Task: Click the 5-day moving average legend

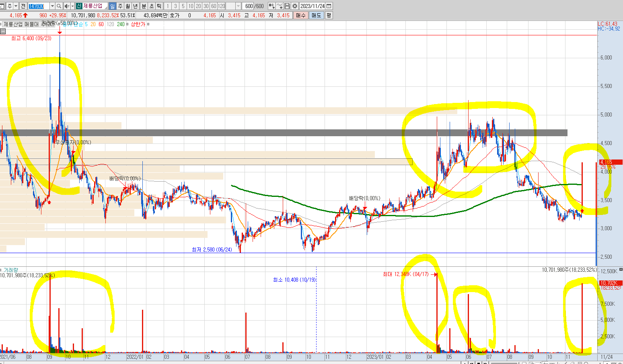Action: pyautogui.click(x=86, y=24)
